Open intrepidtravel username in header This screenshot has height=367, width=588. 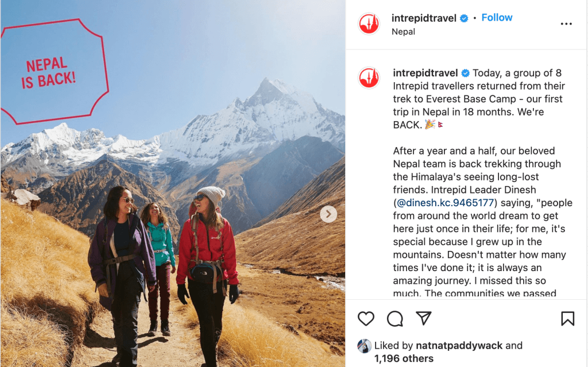424,18
